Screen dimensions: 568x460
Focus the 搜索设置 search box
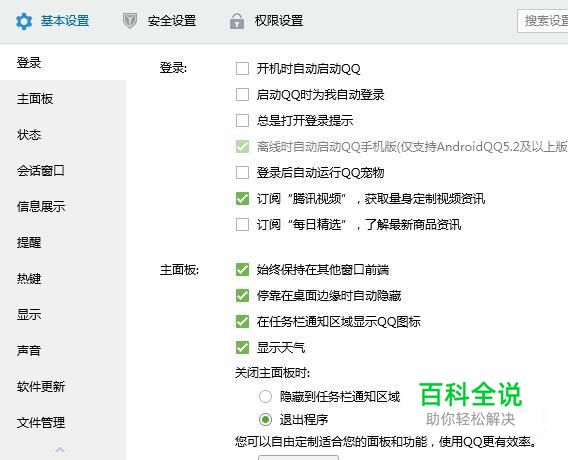[543, 21]
